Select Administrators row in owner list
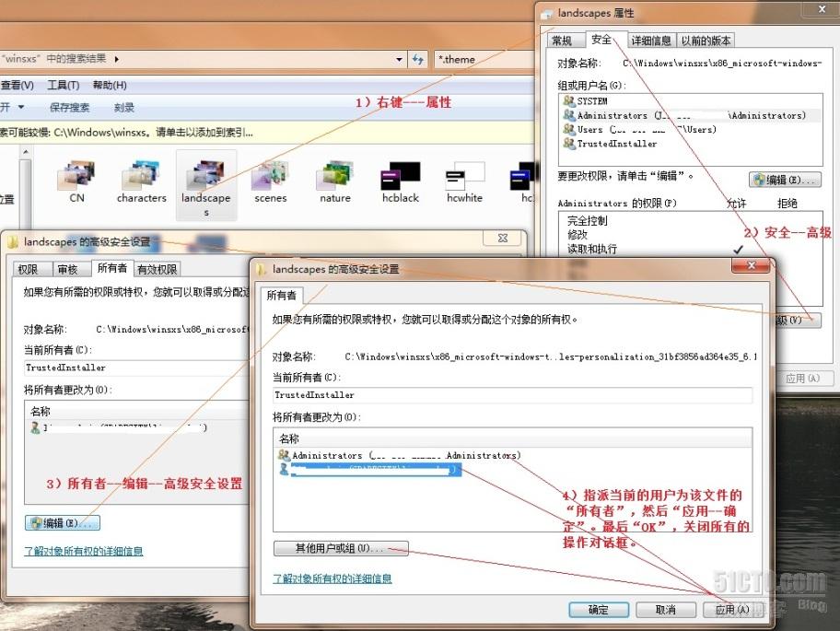The image size is (840, 631). point(399,455)
